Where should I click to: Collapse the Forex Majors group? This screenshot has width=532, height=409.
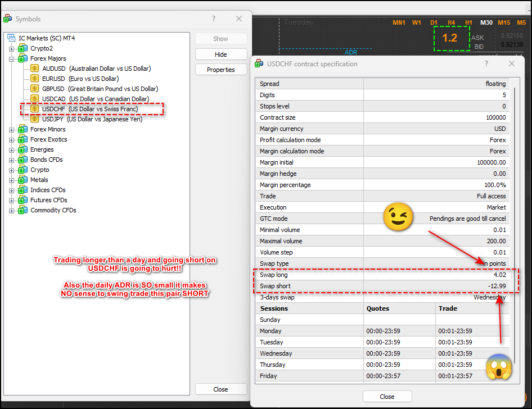[12, 59]
